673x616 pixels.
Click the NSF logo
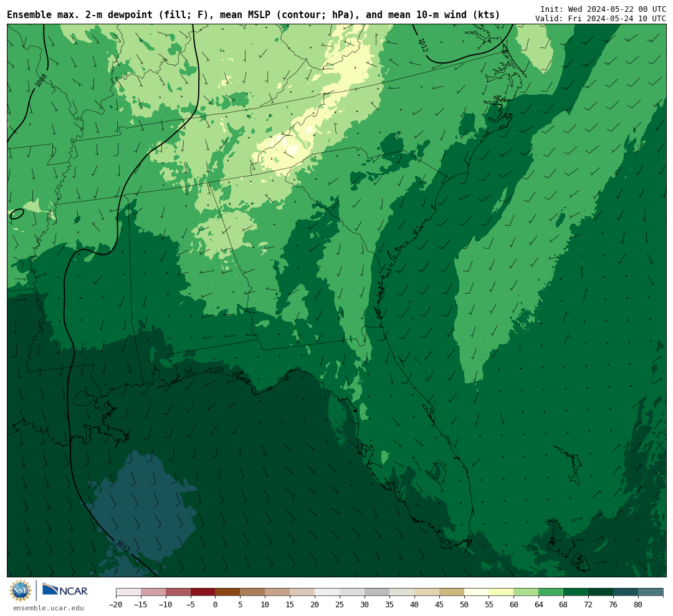pos(21,590)
